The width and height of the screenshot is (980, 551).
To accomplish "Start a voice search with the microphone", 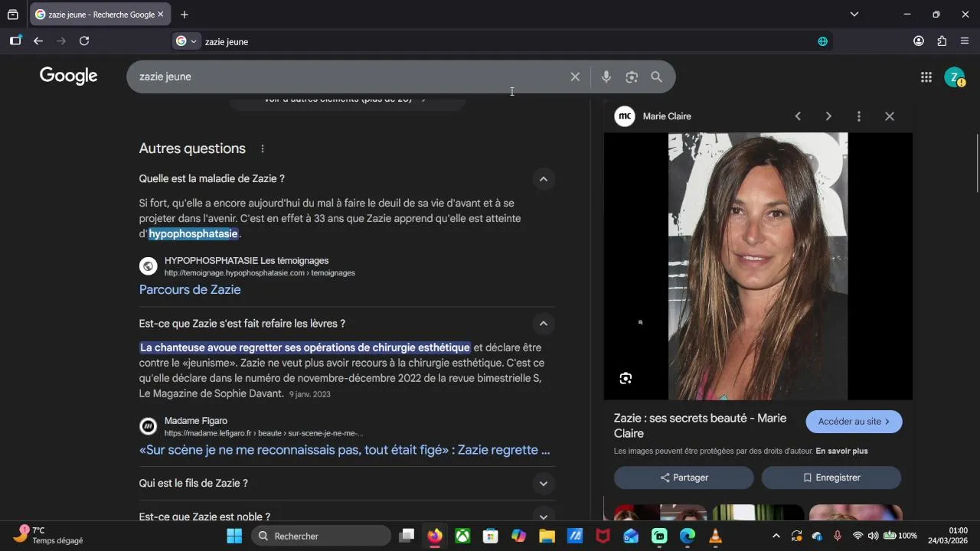I will (606, 77).
